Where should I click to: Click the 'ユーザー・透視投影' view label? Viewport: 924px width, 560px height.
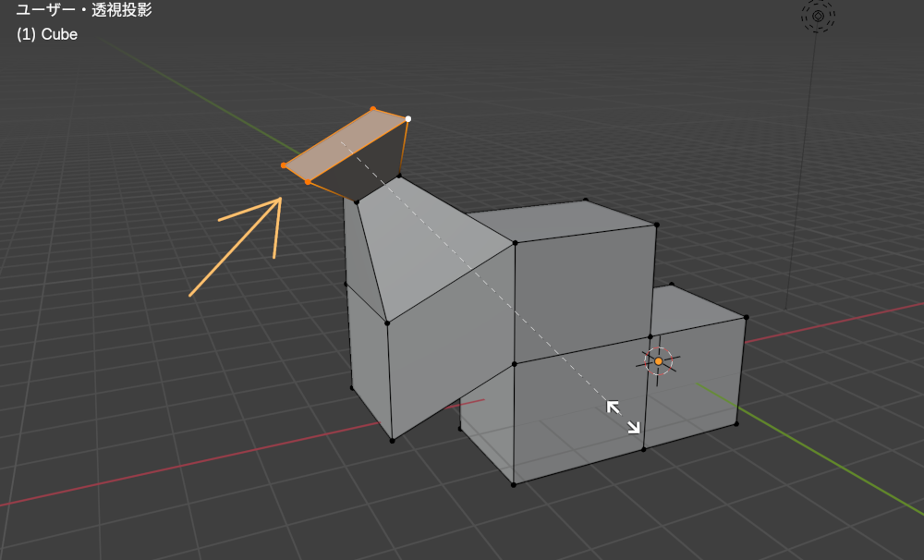pos(84,10)
